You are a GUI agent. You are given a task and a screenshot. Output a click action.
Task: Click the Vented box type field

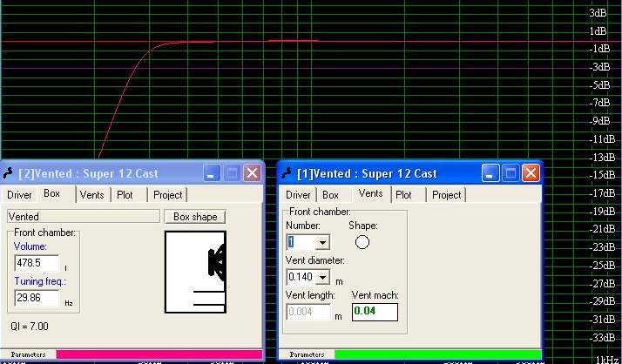(84, 217)
